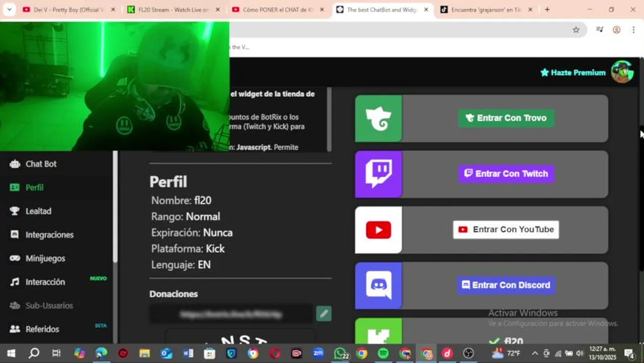This screenshot has width=644, height=363.
Task: Click the green Kick logo tile
Action: 378,331
